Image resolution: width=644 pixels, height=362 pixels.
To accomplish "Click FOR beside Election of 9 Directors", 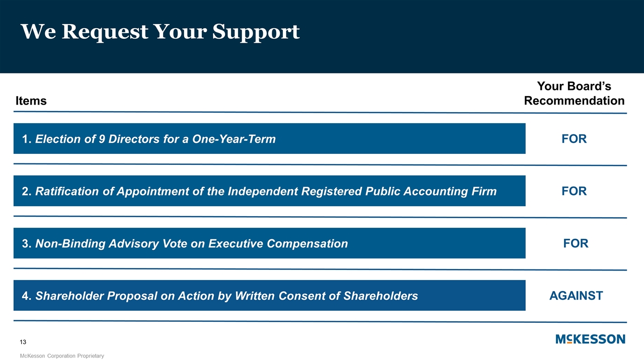I will tap(574, 139).
